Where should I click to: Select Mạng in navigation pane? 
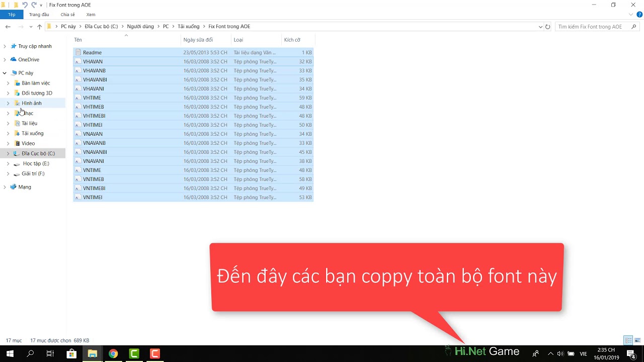click(25, 187)
